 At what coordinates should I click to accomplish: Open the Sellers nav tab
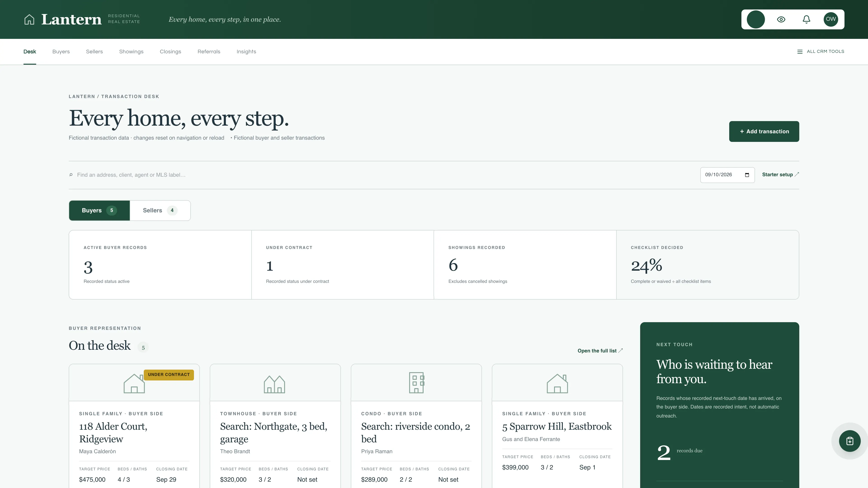(x=94, y=52)
